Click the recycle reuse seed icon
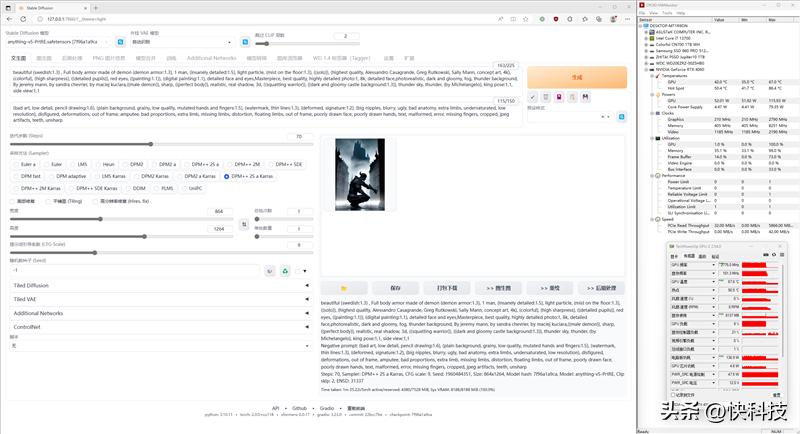 tap(285, 271)
